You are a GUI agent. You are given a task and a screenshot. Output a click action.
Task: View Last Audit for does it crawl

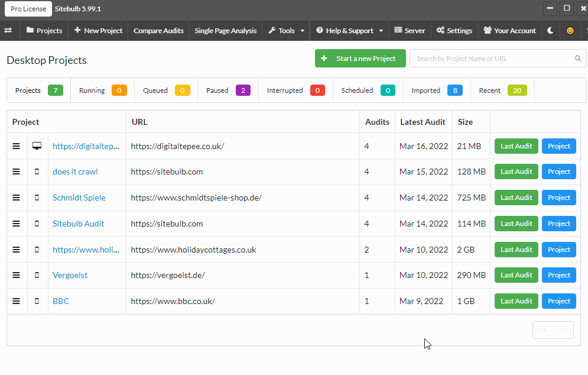pyautogui.click(x=516, y=172)
